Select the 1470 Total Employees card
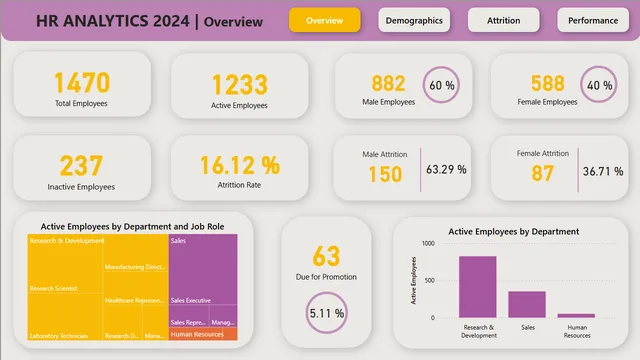 click(82, 84)
